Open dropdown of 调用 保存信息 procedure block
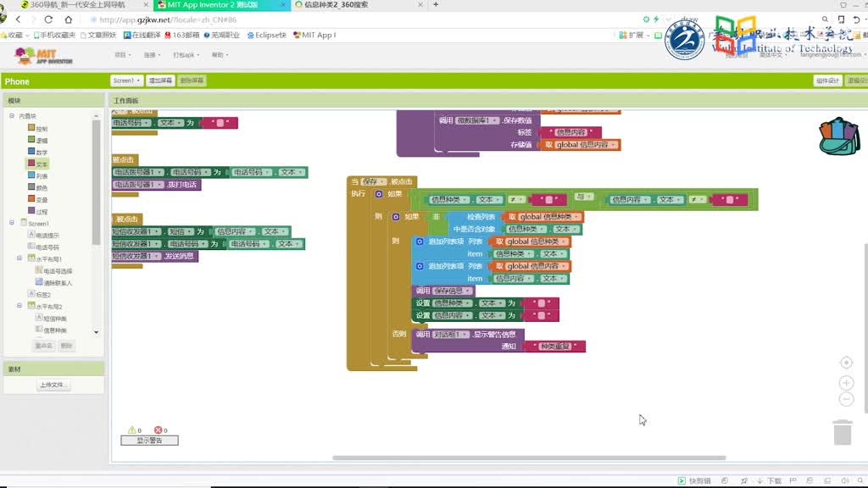The height and width of the screenshot is (488, 868). 453,291
